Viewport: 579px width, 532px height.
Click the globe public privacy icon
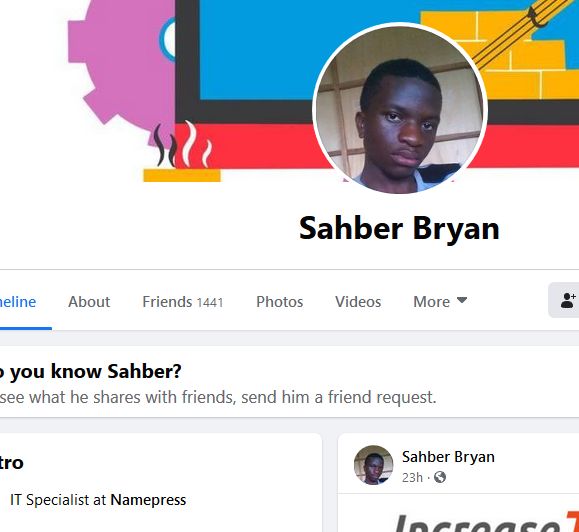(x=439, y=477)
